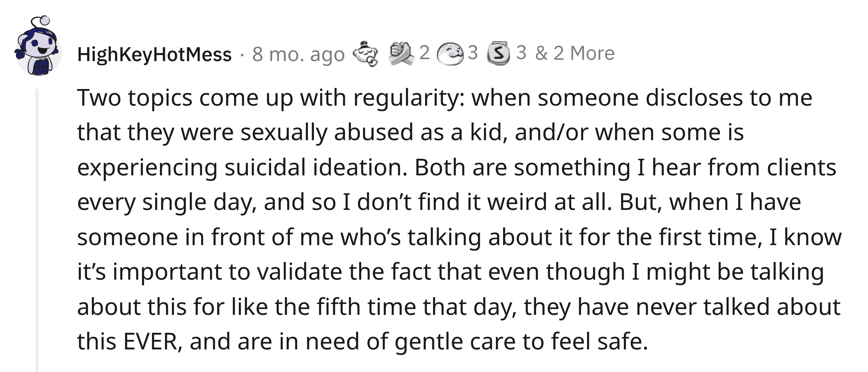Click the Silver medal award icon
The height and width of the screenshot is (372, 868).
[x=499, y=53]
